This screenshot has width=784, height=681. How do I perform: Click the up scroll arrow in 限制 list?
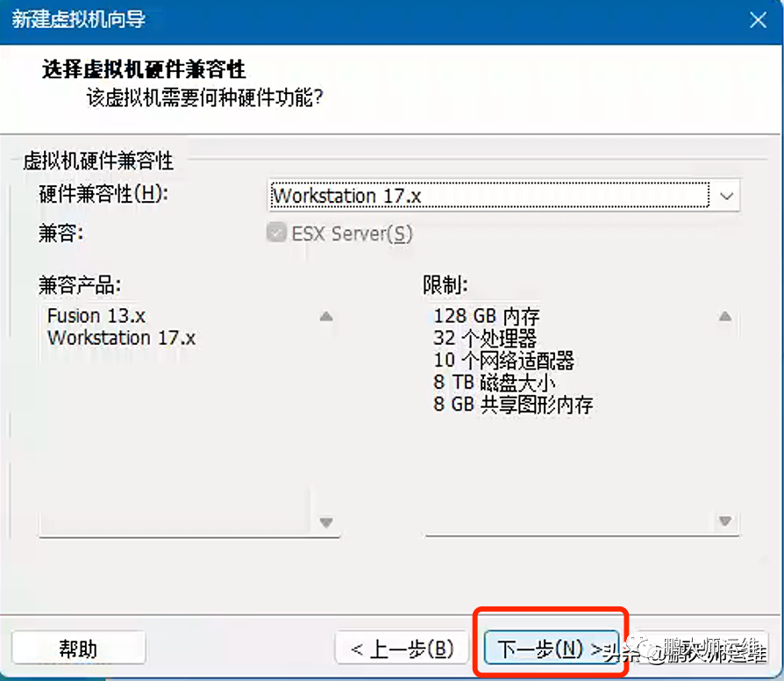point(725,316)
